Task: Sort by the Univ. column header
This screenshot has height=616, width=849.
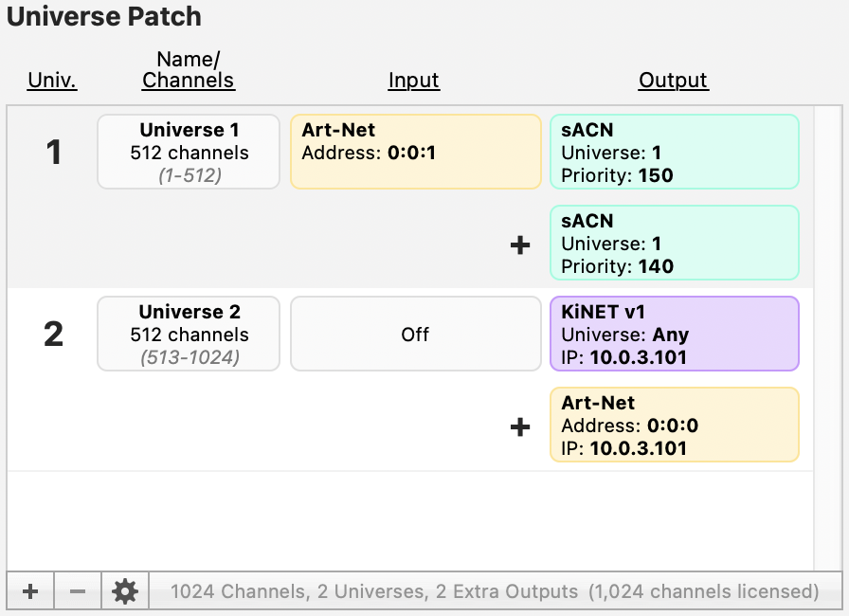Action: pos(52,81)
